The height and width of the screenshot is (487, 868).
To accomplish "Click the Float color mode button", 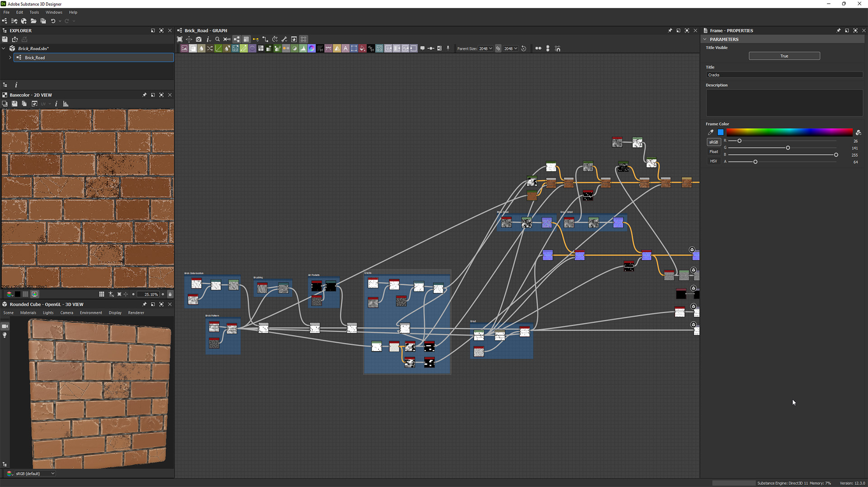I will coord(713,152).
